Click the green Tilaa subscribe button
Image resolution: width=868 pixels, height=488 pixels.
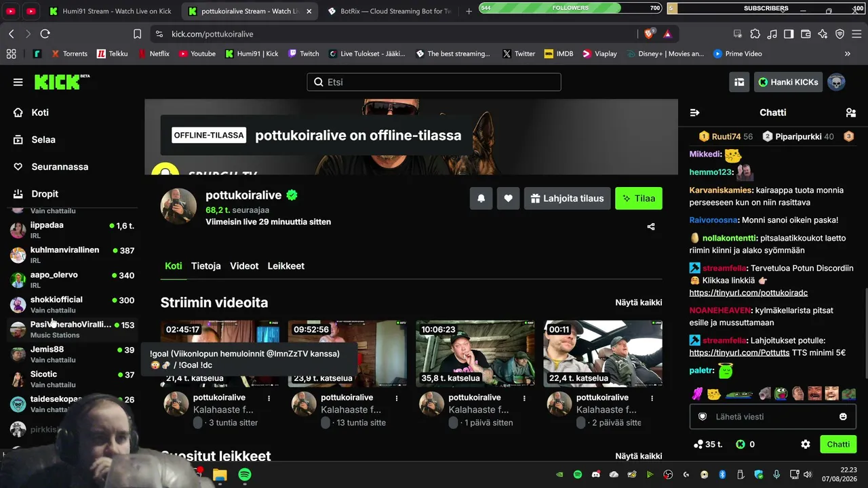639,199
